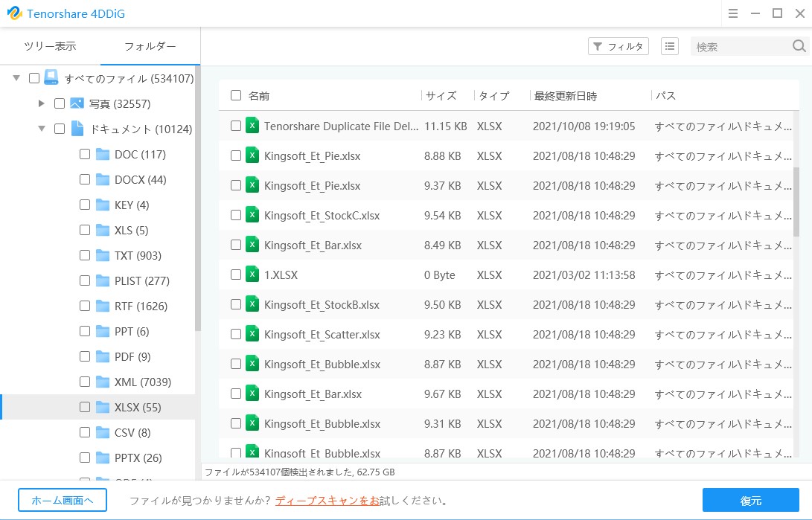The height and width of the screenshot is (520, 812).
Task: Tick checkbox for 1.XLSX file
Action: point(236,275)
